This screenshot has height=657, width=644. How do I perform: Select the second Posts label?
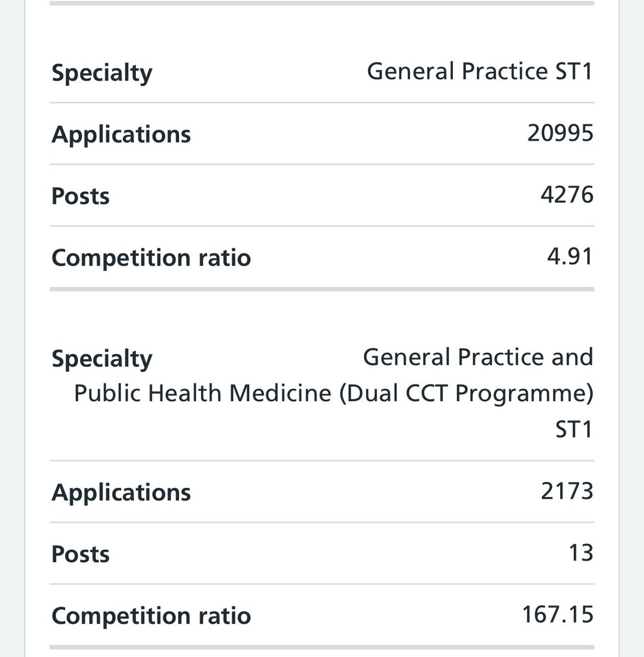81,554
